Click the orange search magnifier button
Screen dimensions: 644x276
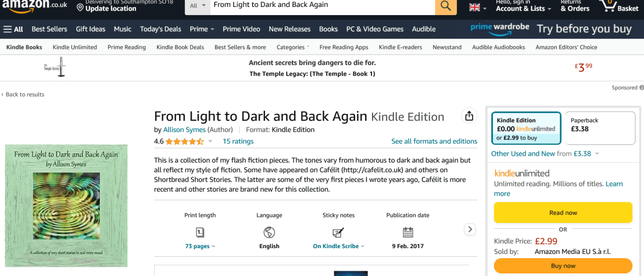click(446, 6)
